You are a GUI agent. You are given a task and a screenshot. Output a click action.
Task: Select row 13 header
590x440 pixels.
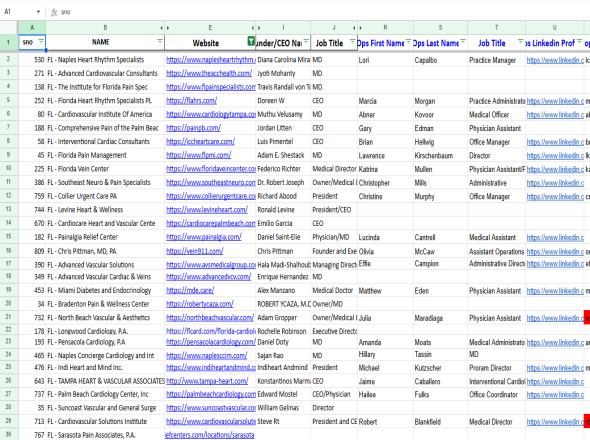[9, 209]
